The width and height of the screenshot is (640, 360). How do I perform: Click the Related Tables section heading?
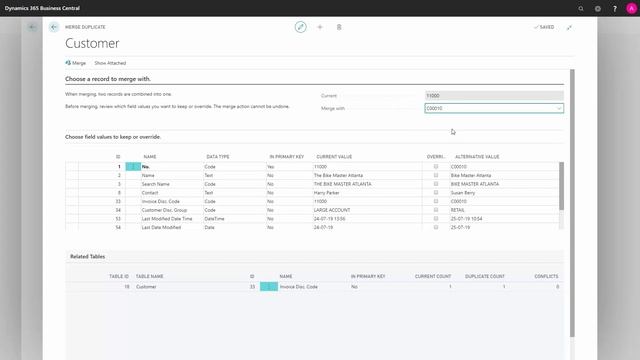[87, 256]
